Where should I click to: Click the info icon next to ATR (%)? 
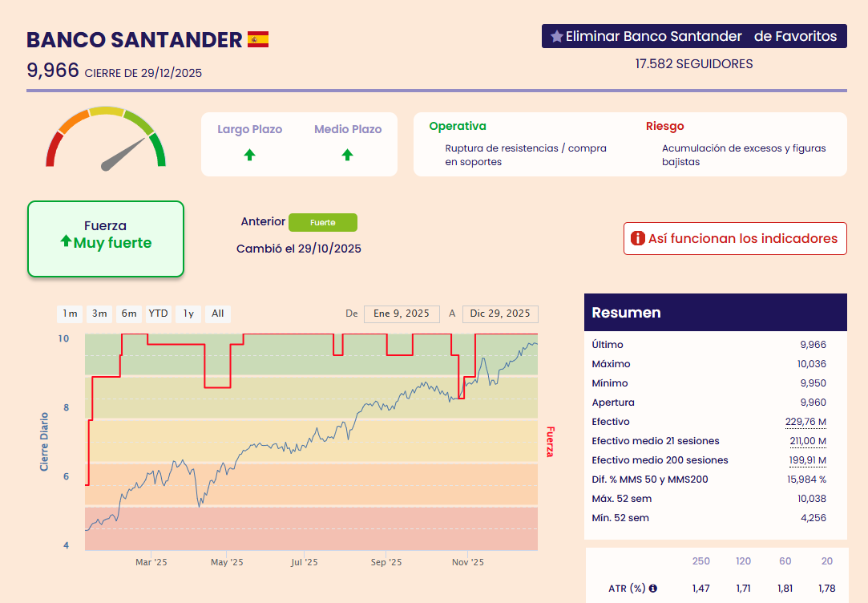(x=653, y=588)
